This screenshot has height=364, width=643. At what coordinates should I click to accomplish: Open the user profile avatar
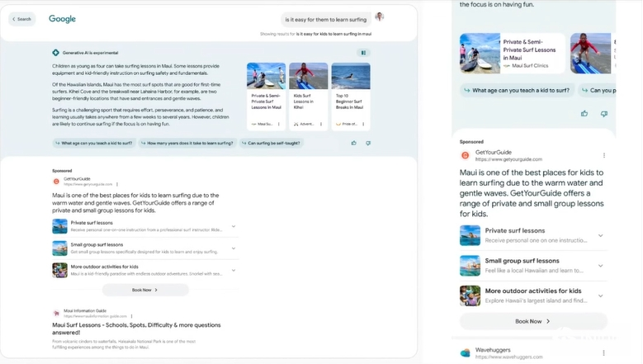[x=380, y=17]
